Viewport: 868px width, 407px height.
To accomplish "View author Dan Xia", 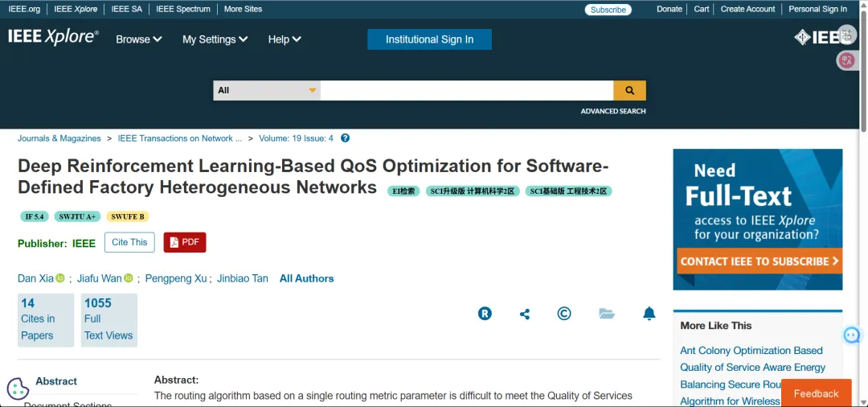I will tap(35, 278).
